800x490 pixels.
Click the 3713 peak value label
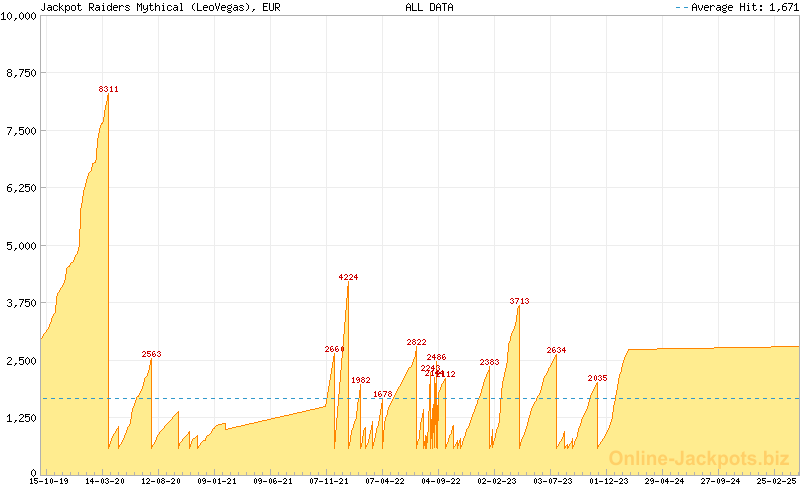point(519,301)
